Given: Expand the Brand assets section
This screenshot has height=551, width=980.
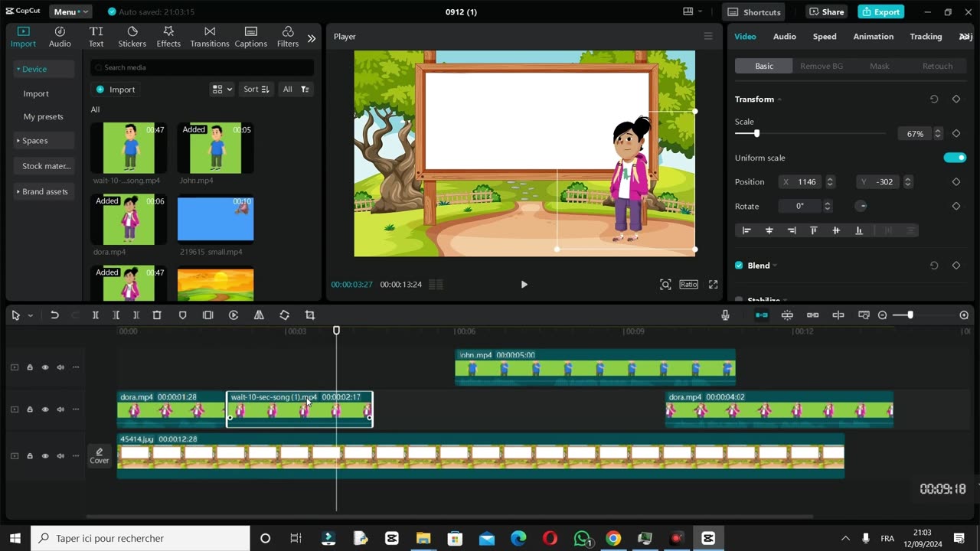Looking at the screenshot, I should pos(44,191).
